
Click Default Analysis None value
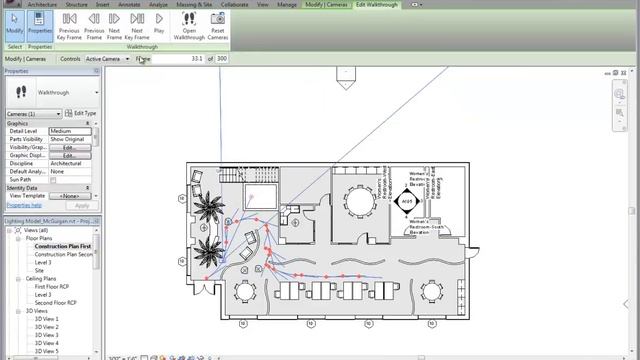pos(70,171)
